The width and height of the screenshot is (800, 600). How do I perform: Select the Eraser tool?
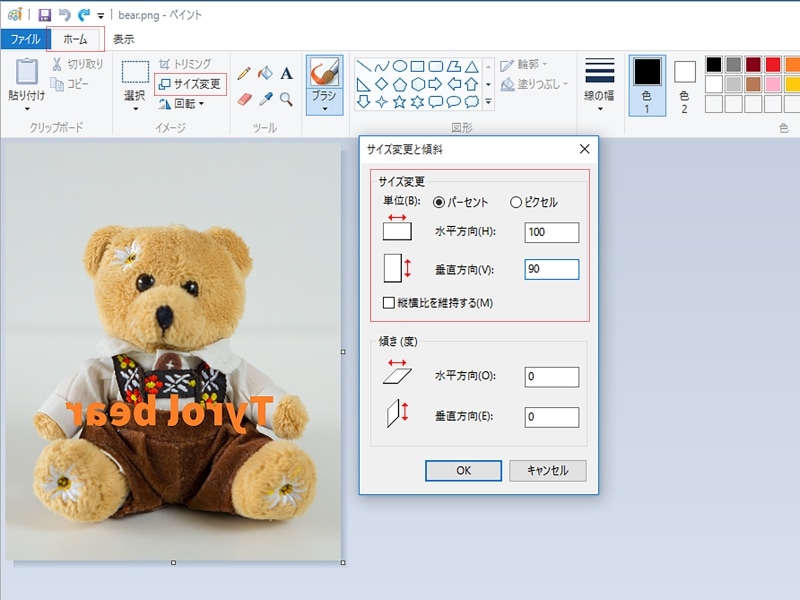click(244, 99)
